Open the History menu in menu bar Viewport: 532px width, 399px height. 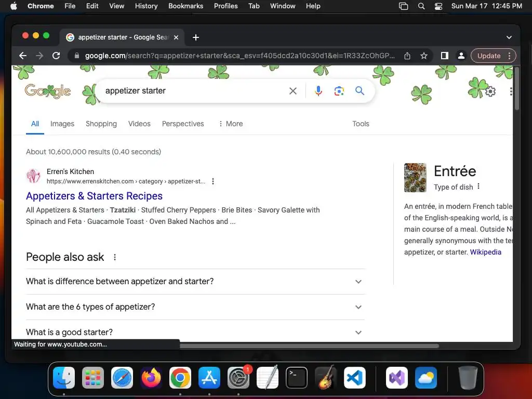click(x=146, y=6)
